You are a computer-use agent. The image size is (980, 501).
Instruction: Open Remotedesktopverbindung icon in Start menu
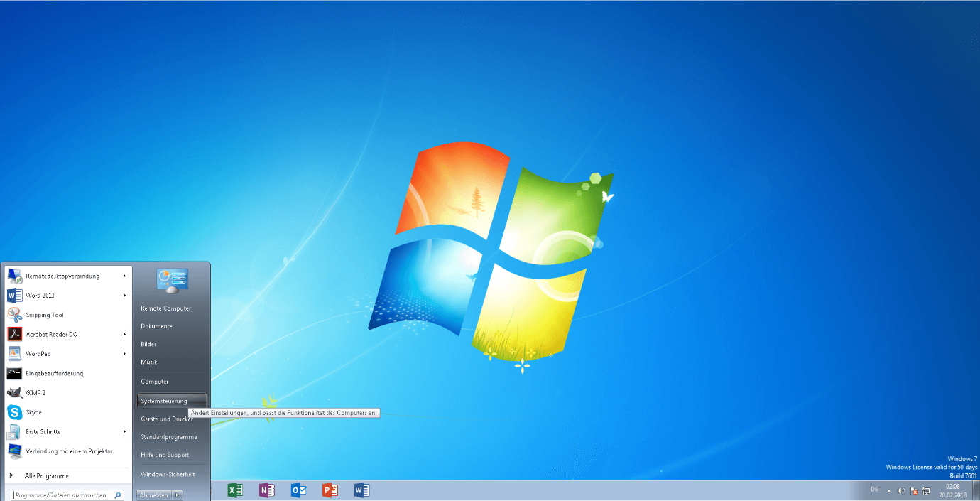point(15,276)
